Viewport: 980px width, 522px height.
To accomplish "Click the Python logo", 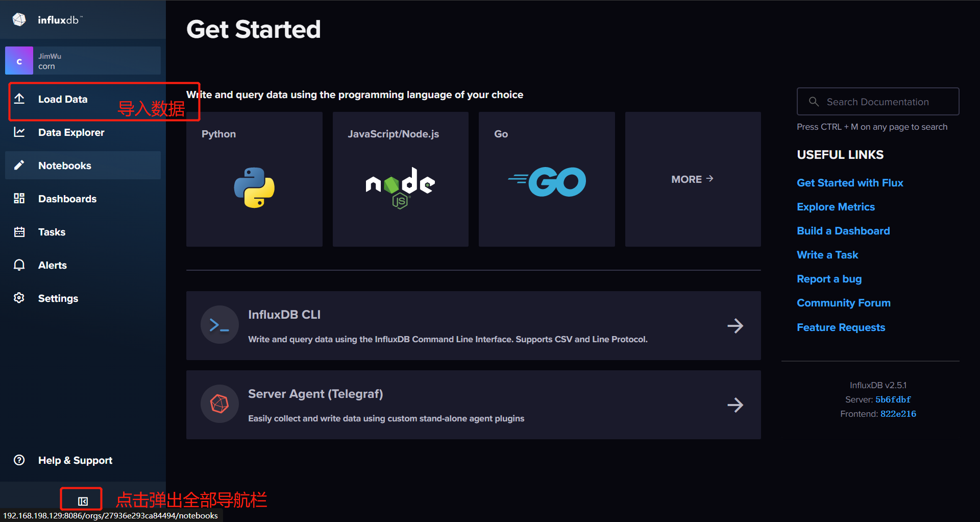I will pyautogui.click(x=254, y=187).
